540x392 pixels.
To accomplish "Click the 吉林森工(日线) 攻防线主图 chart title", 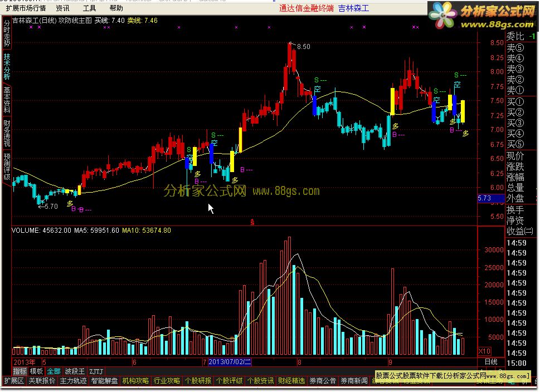I will point(52,21).
